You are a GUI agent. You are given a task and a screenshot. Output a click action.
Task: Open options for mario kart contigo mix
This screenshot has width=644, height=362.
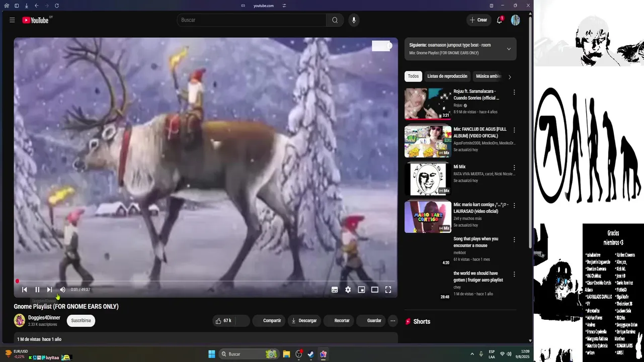tap(514, 206)
